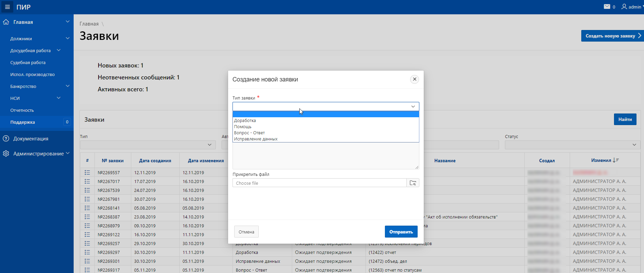The width and height of the screenshot is (644, 273).
Task: Click the Найти search button
Action: pyautogui.click(x=625, y=119)
